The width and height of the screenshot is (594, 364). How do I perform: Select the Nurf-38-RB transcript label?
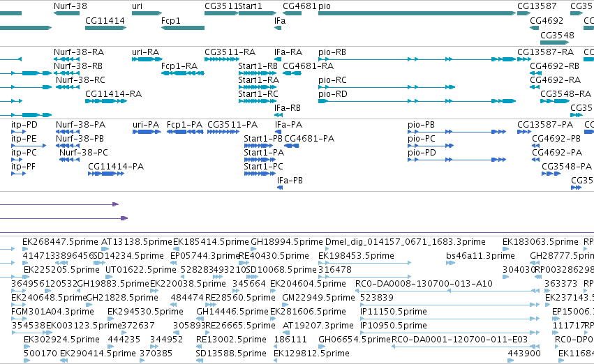(x=78, y=66)
